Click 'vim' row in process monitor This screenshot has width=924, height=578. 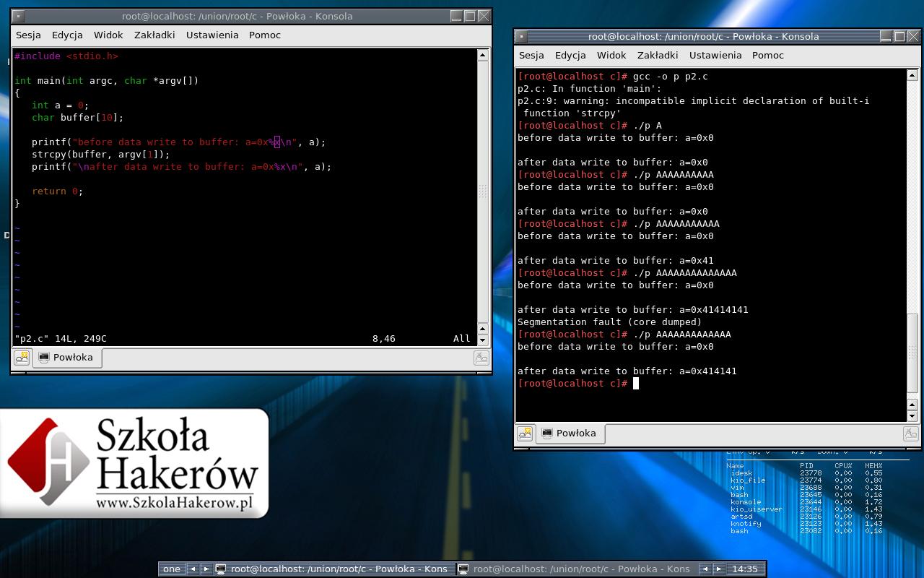pos(805,488)
